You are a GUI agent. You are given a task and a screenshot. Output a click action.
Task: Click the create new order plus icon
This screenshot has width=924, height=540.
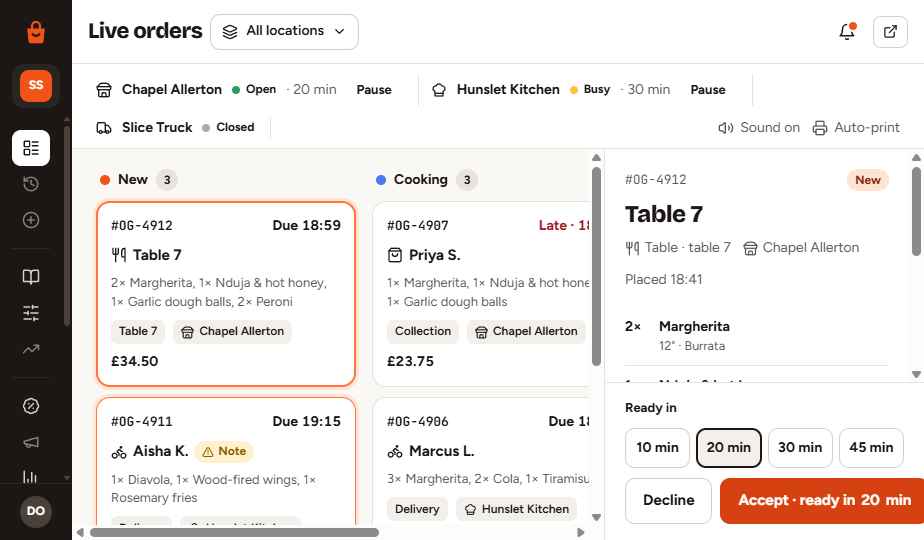[31, 220]
